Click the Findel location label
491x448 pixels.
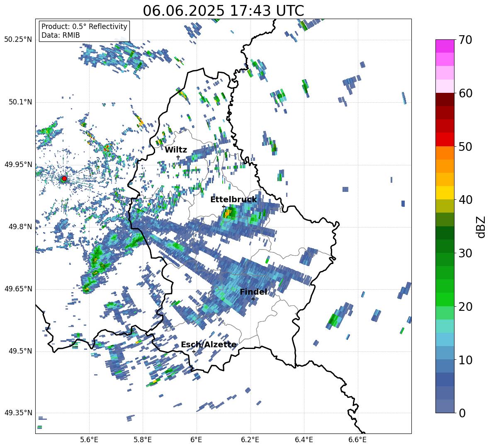(253, 292)
